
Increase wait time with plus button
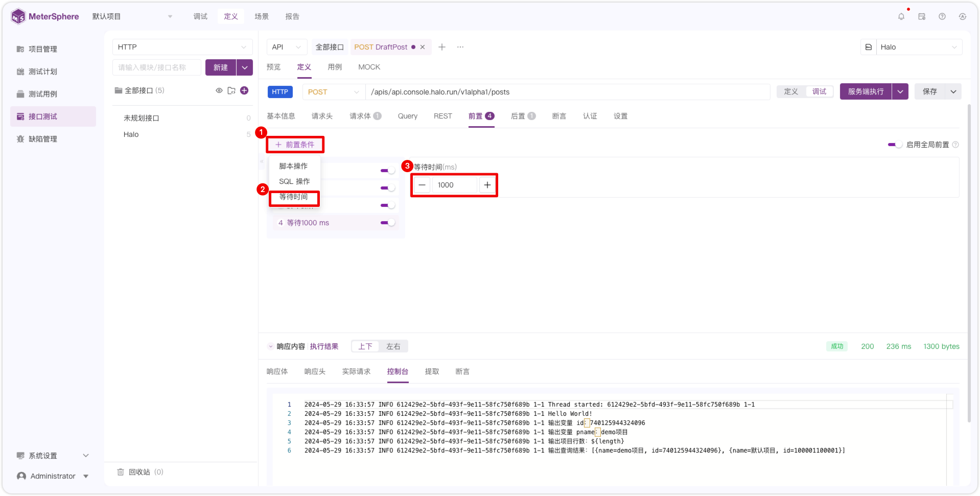pos(487,185)
